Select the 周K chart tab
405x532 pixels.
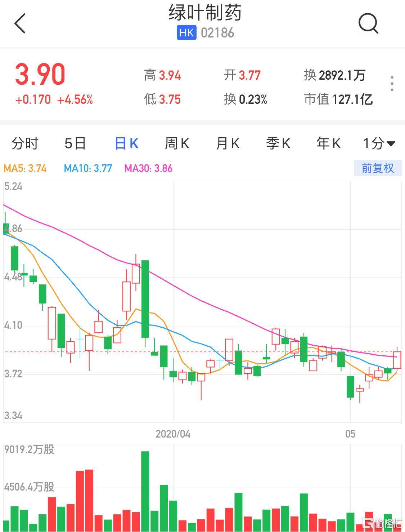tap(177, 143)
